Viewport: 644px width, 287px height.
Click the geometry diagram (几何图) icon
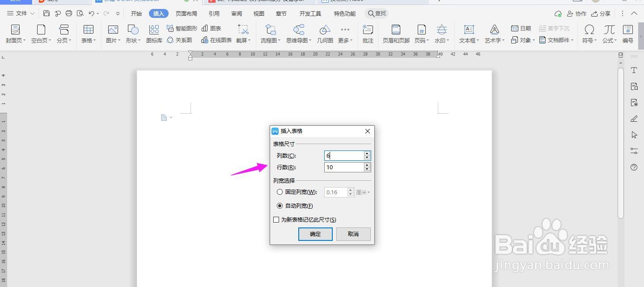click(325, 30)
